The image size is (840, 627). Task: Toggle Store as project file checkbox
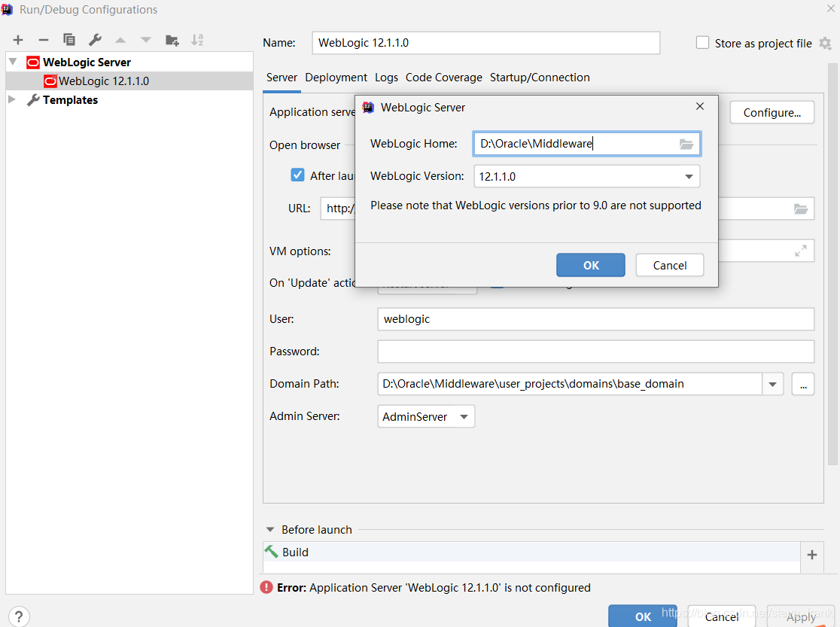(x=702, y=43)
